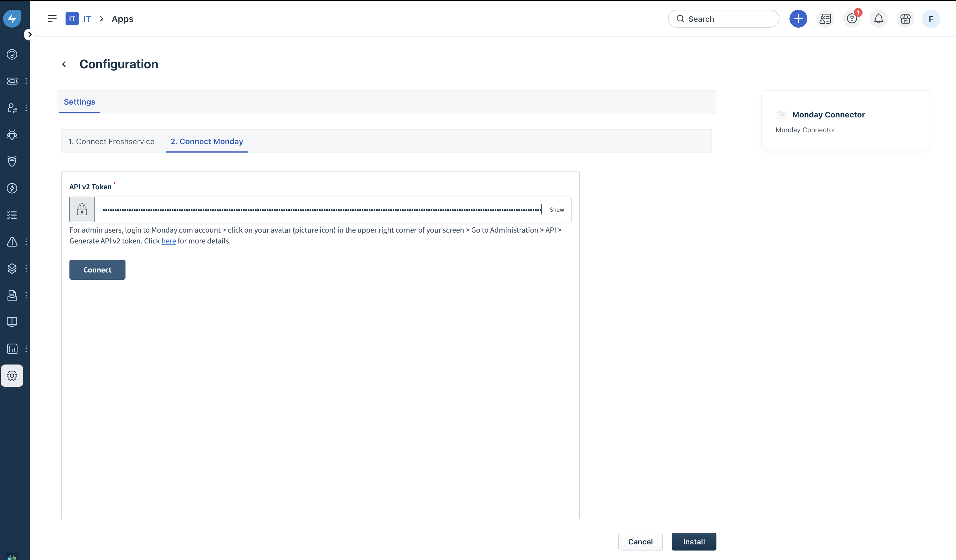The width and height of the screenshot is (956, 560).
Task: Click the notifications bell icon
Action: click(878, 19)
